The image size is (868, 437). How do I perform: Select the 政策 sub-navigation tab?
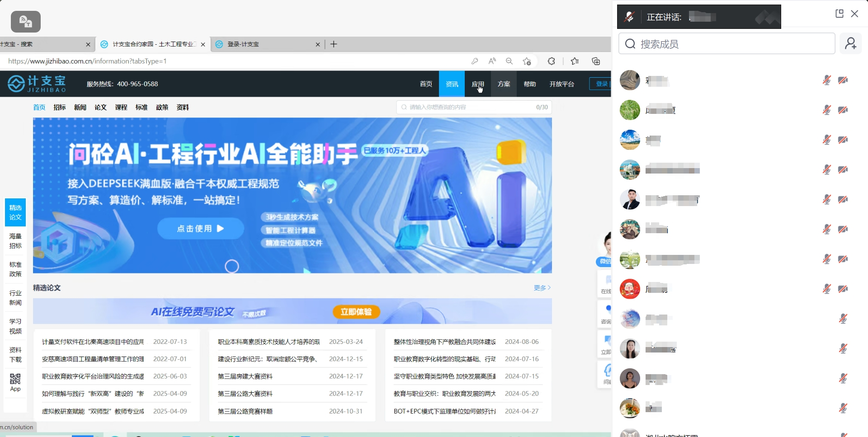pyautogui.click(x=162, y=107)
